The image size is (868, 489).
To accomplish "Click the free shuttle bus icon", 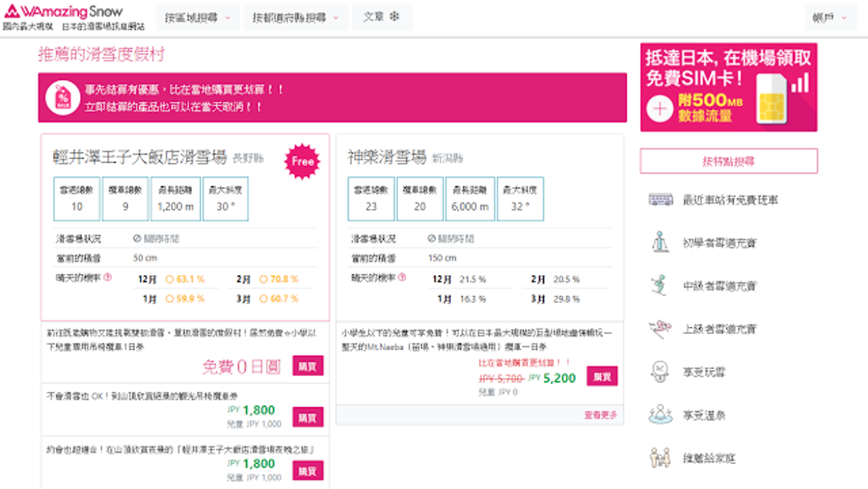I will pyautogui.click(x=661, y=199).
